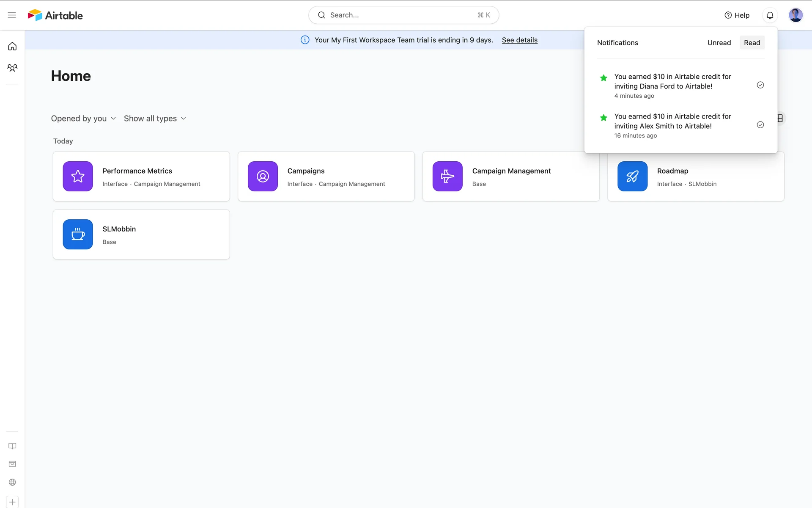The image size is (812, 508).
Task: Click the globe icon in sidebar
Action: tap(12, 482)
